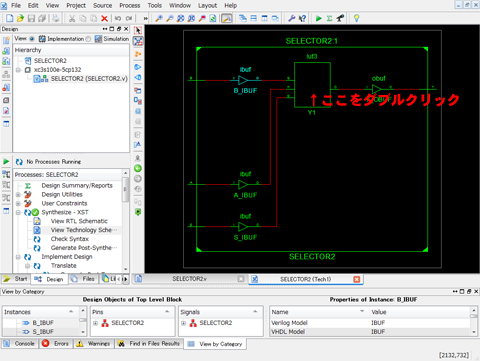Select the lut3 block in schematic
The height and width of the screenshot is (361, 480).
coord(312,85)
